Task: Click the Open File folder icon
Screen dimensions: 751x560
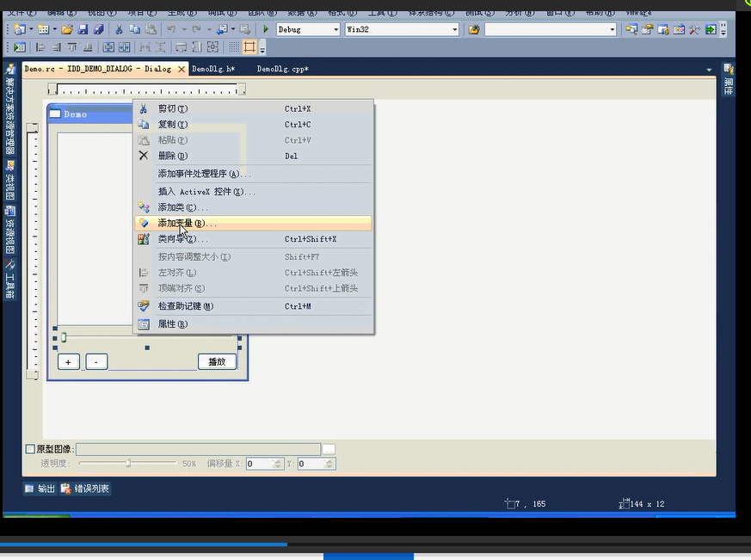Action: pos(66,30)
